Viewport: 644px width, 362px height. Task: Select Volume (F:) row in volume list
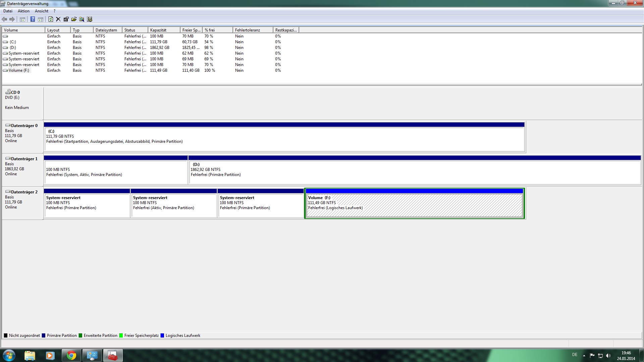19,70
